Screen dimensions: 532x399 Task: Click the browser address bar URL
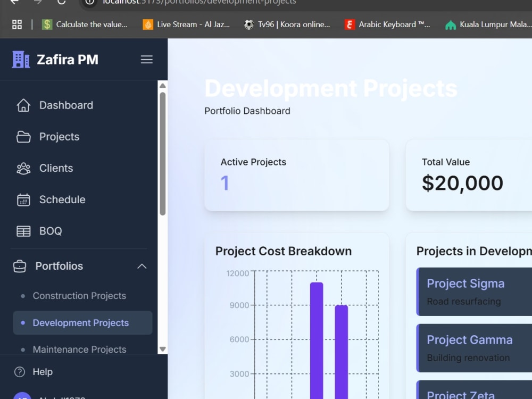pyautogui.click(x=199, y=2)
